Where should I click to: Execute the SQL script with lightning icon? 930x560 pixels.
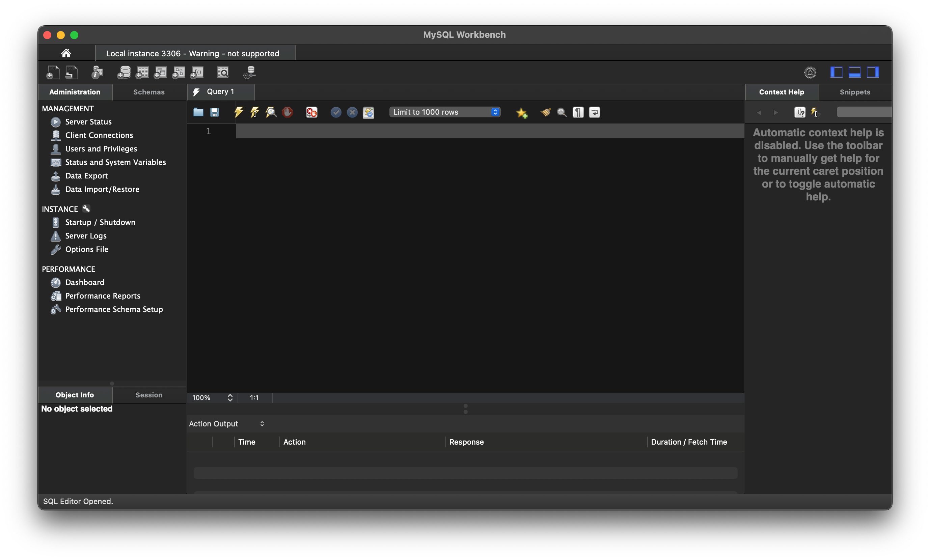238,112
